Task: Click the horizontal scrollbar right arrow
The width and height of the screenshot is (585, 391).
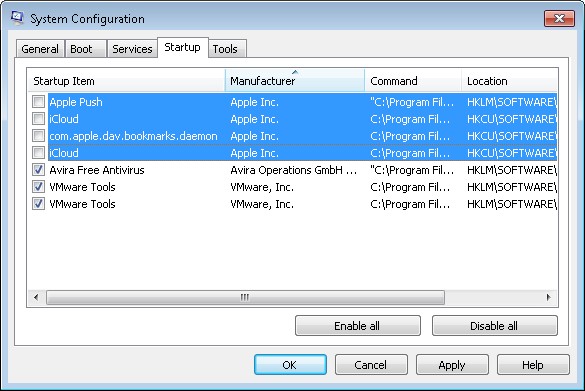Action: click(548, 297)
